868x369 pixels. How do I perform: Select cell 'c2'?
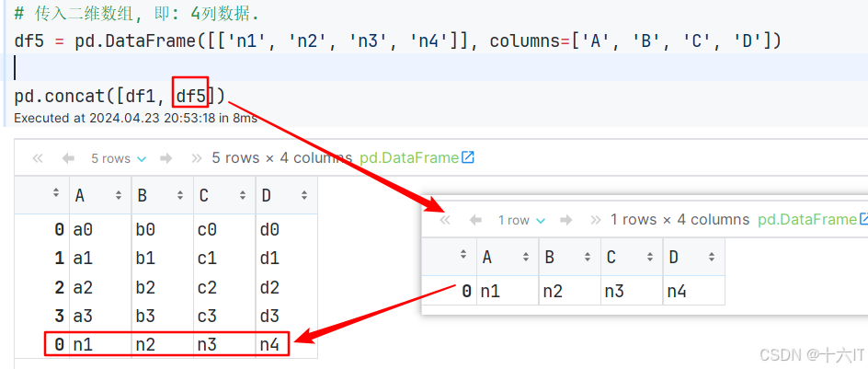224,287
